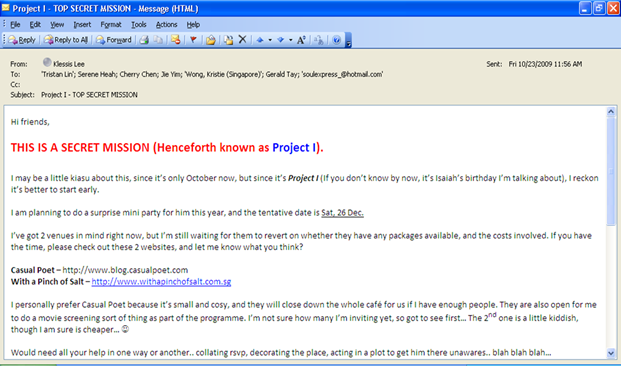621x366 pixels.
Task: Click the toolbar drag handle beside Reply
Action: click(x=4, y=40)
